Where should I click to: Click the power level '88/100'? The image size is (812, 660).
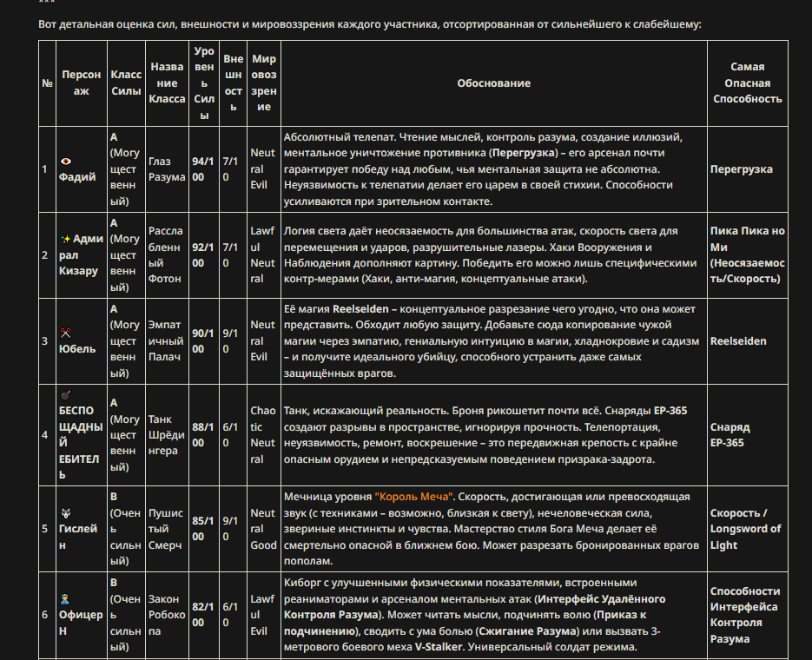pyautogui.click(x=203, y=435)
